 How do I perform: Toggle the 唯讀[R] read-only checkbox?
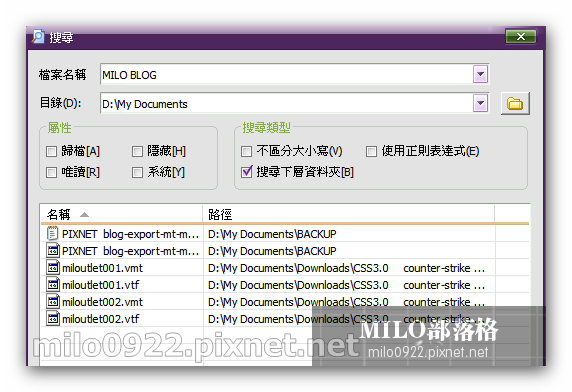[x=51, y=172]
